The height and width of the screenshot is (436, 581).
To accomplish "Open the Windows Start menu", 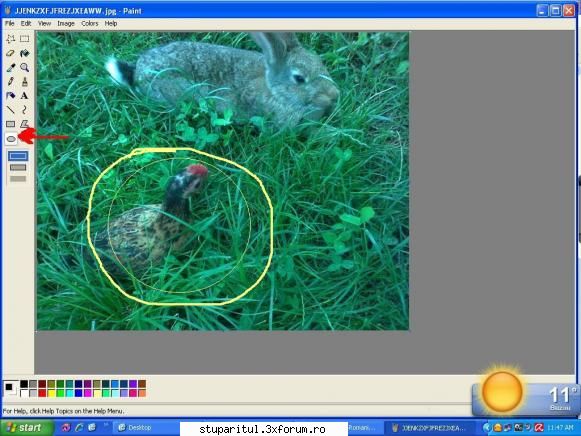I will (26, 428).
